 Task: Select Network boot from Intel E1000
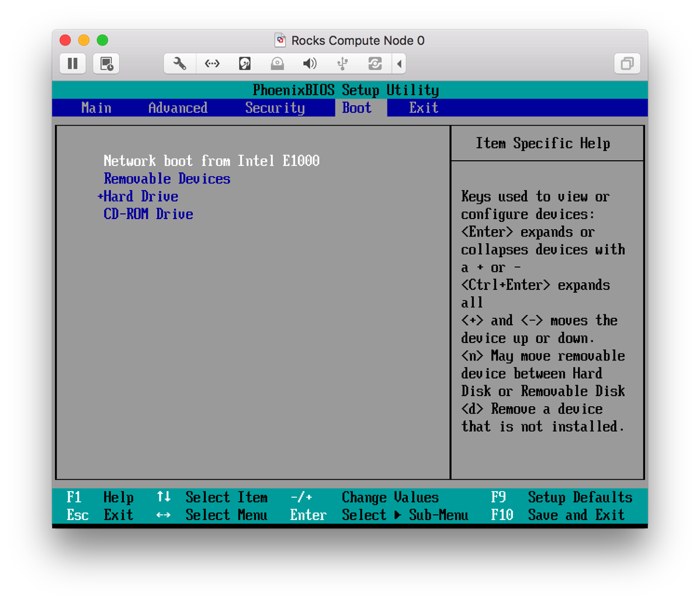point(212,161)
